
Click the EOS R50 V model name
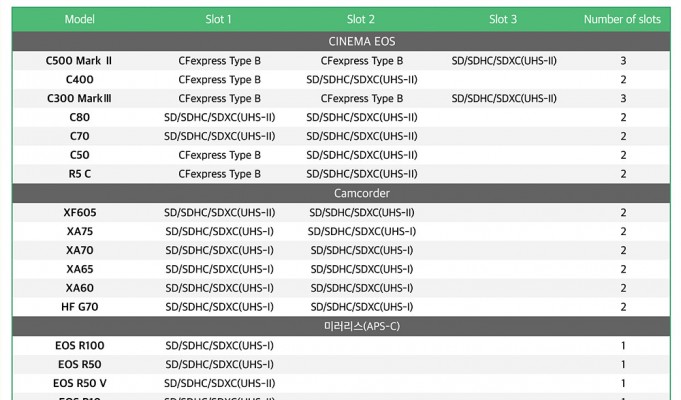pos(79,383)
